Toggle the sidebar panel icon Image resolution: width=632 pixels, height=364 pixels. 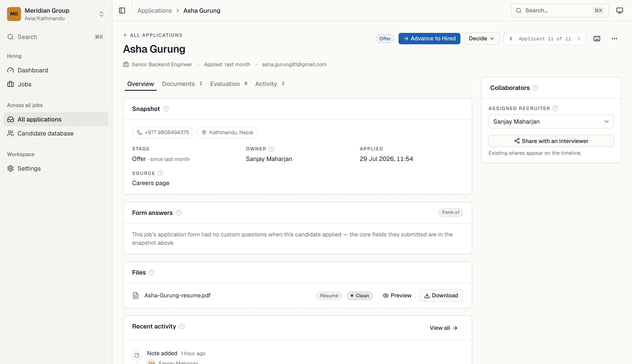(x=122, y=11)
